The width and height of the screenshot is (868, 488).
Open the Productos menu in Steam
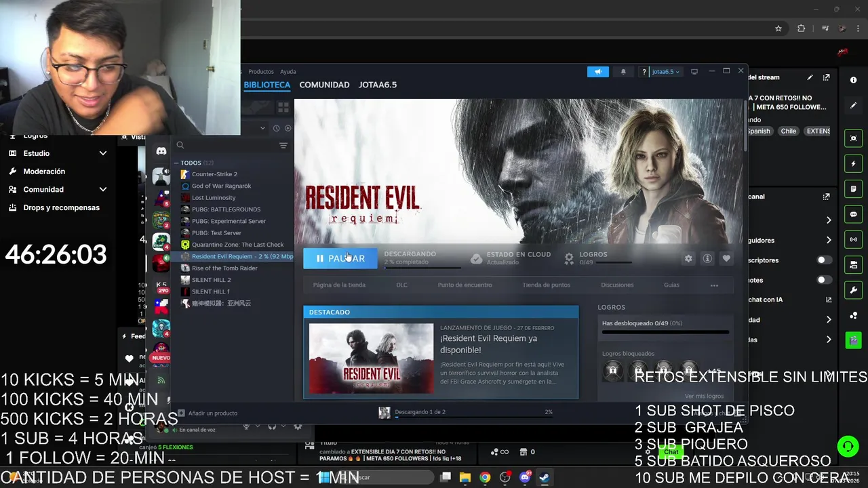261,71
